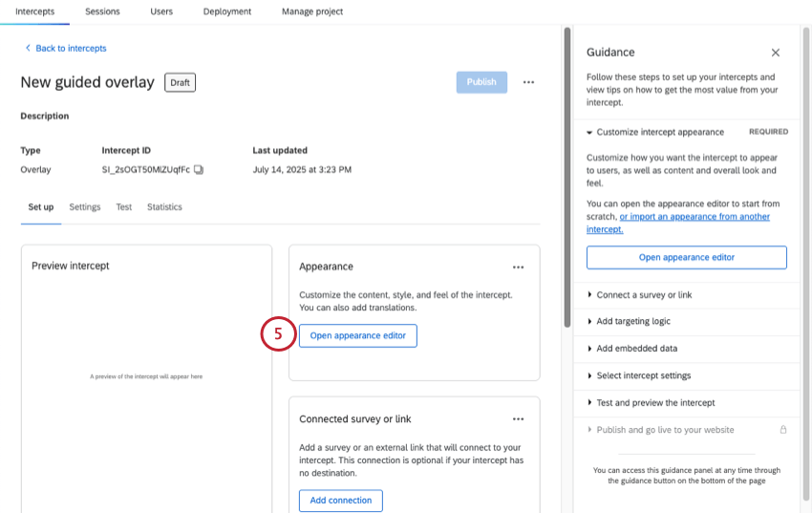
Task: Switch to the Settings tab
Action: pyautogui.click(x=85, y=207)
